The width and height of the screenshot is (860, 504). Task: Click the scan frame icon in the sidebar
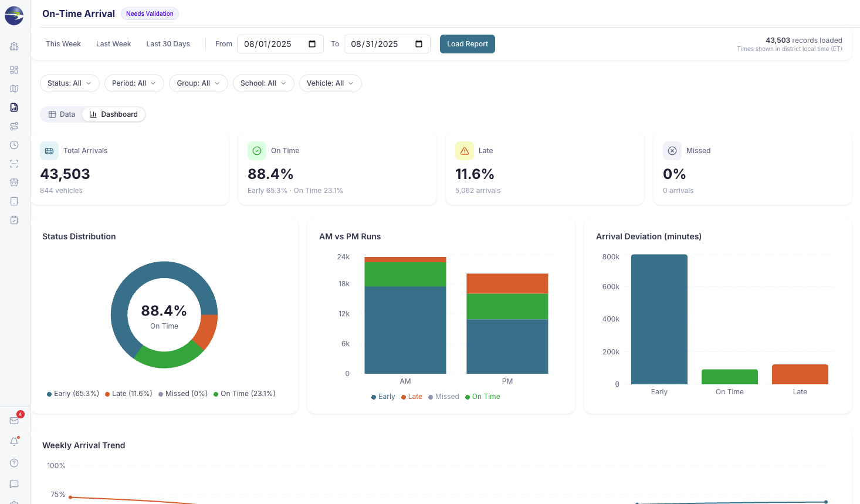pos(14,164)
